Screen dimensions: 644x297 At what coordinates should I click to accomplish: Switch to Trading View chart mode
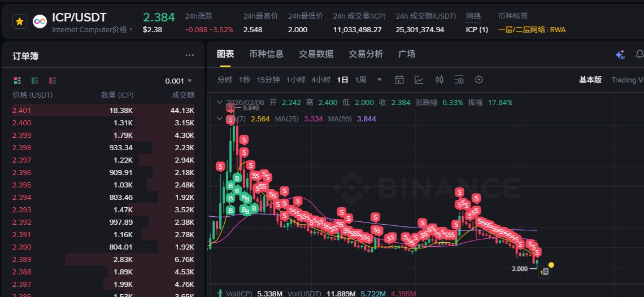[x=628, y=80]
